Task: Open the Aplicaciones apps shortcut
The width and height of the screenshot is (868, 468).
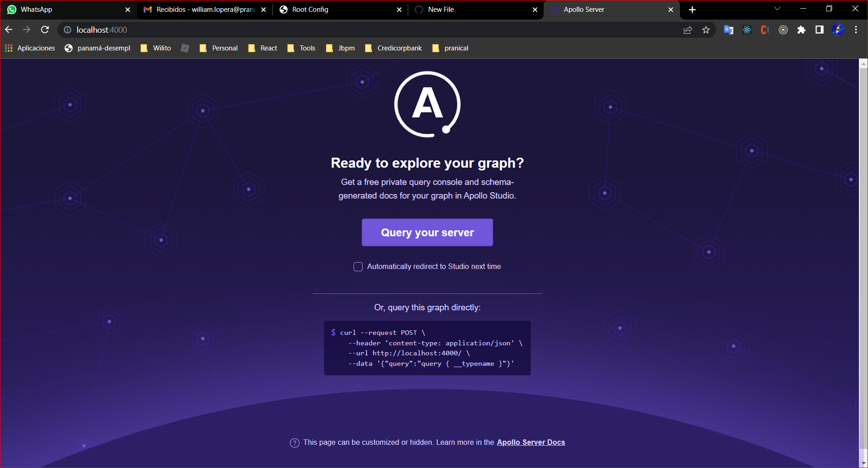Action: point(30,48)
